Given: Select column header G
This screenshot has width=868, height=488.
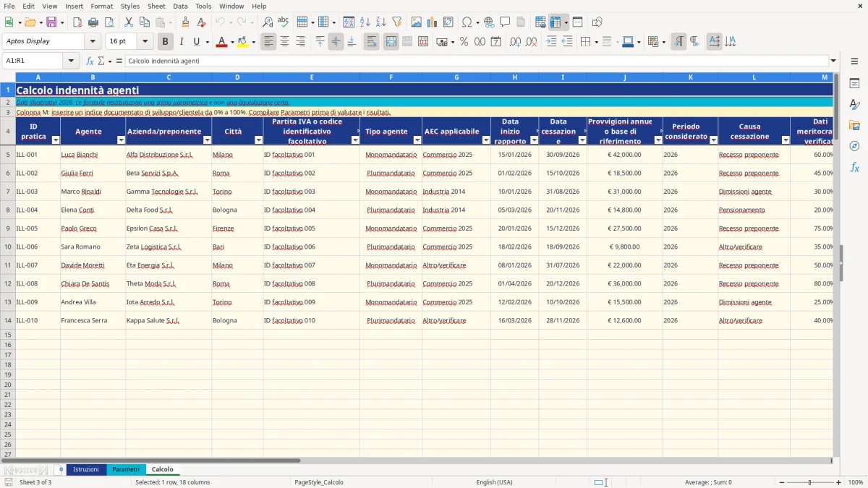Looking at the screenshot, I should pos(456,77).
